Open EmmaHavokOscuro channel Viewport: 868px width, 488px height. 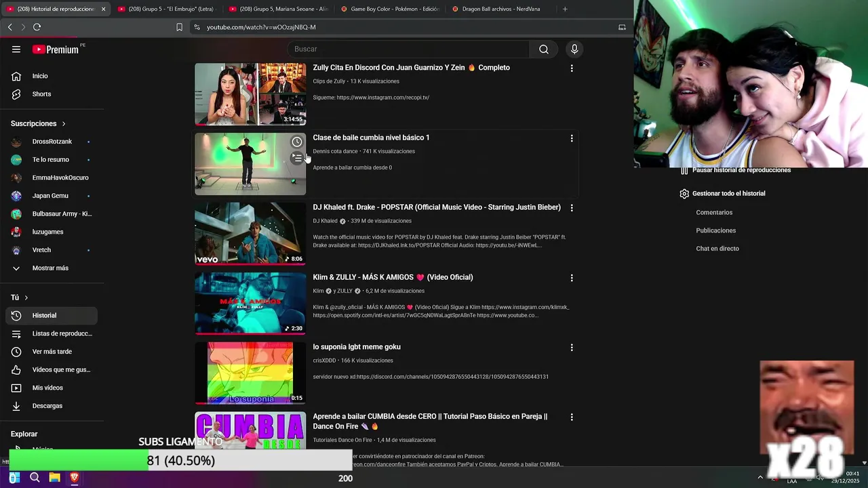pyautogui.click(x=52, y=178)
